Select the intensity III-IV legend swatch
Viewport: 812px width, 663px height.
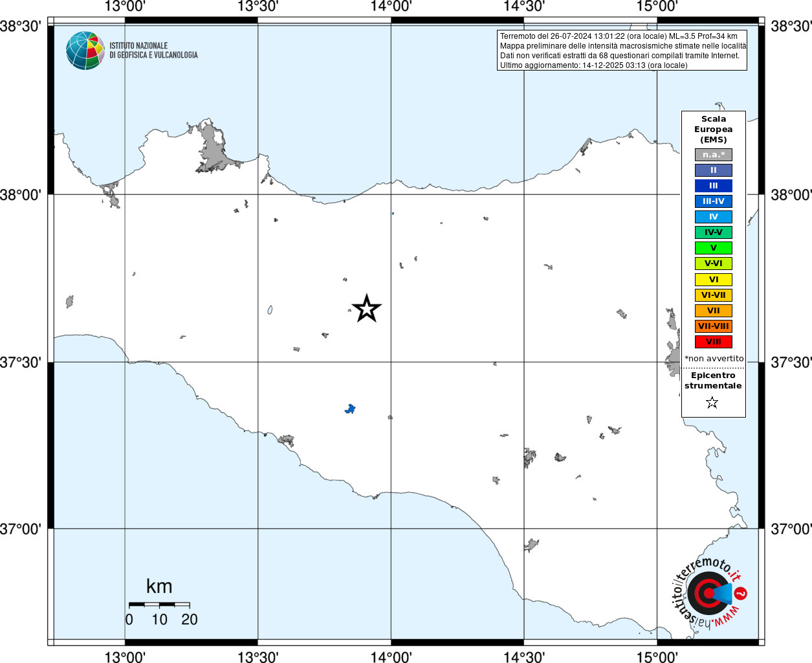[714, 201]
